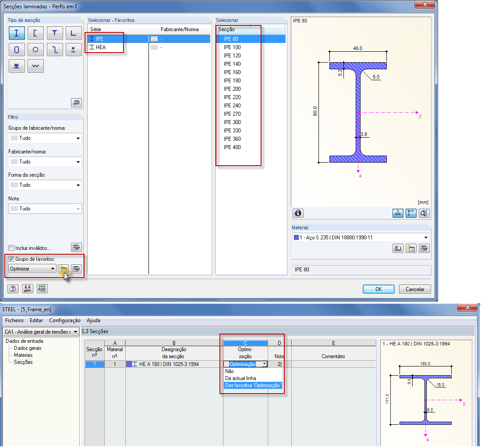Choose Da actual linha option
This screenshot has width=481, height=448.
(x=253, y=378)
